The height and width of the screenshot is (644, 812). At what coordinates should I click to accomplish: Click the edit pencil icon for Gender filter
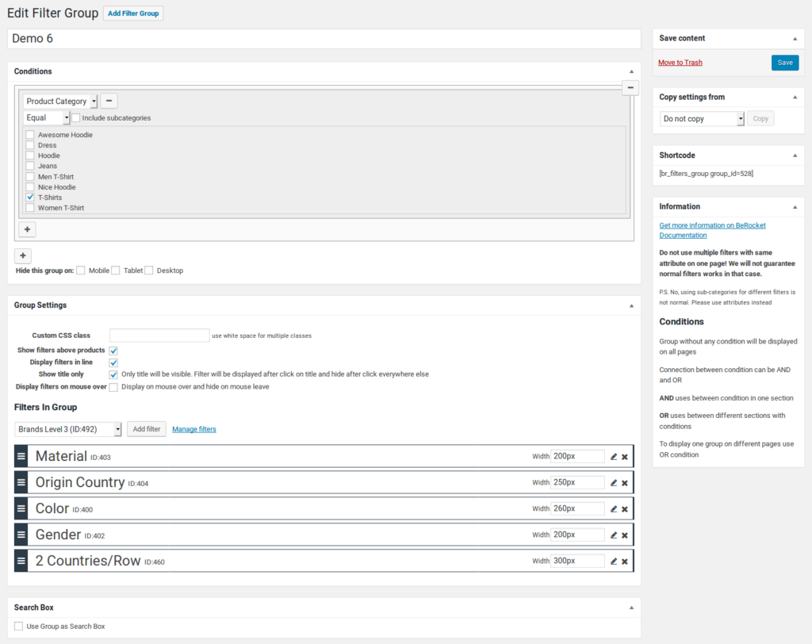[x=613, y=535]
